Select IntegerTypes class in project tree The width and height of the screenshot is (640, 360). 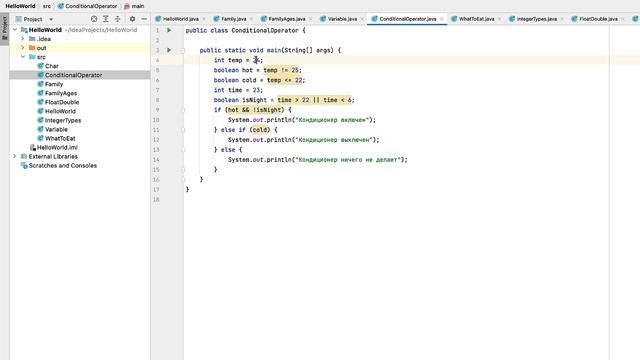(x=59, y=120)
